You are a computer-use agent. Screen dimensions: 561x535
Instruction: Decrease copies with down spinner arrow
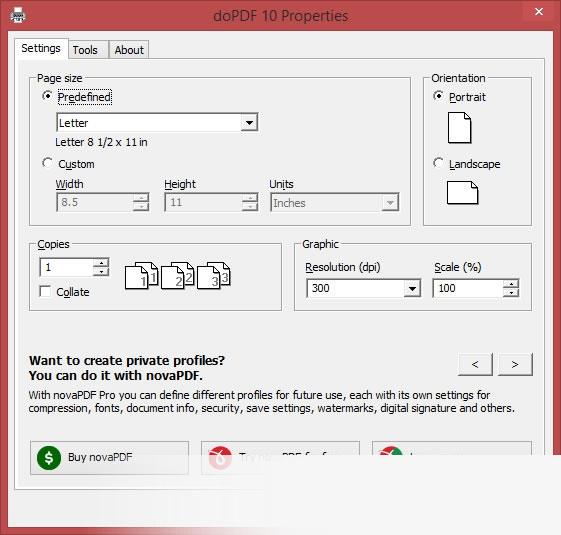tap(101, 272)
